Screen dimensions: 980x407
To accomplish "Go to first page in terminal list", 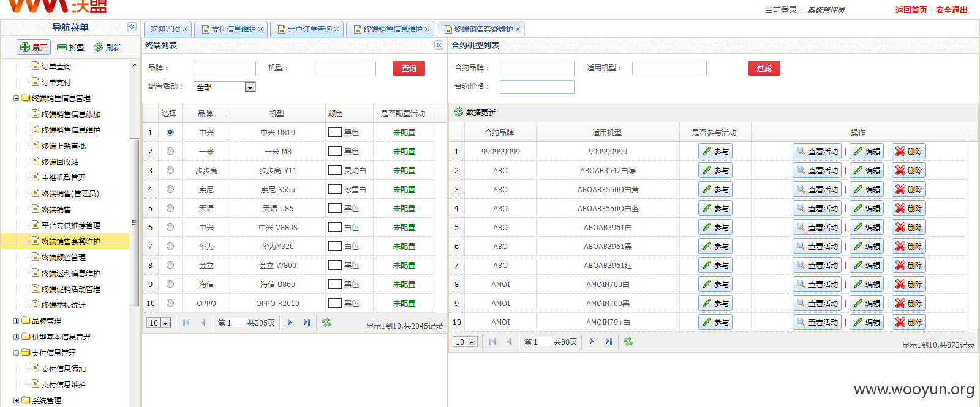I will 186,323.
